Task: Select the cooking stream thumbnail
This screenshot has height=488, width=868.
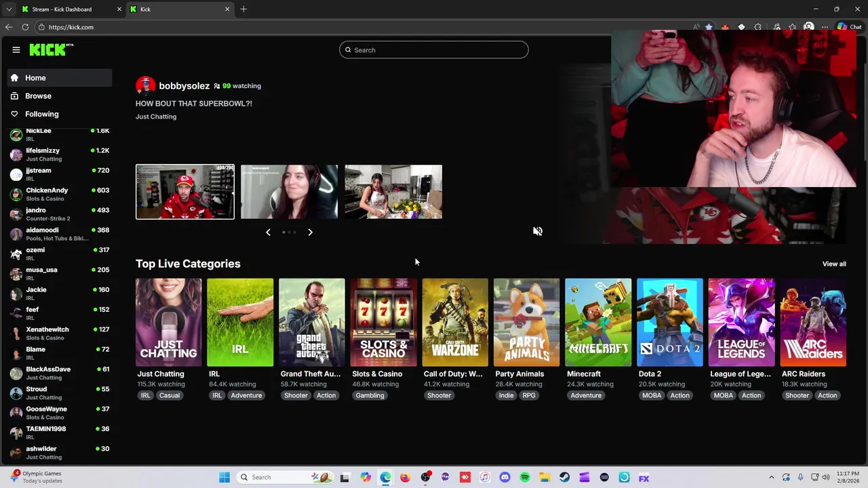Action: (393, 192)
